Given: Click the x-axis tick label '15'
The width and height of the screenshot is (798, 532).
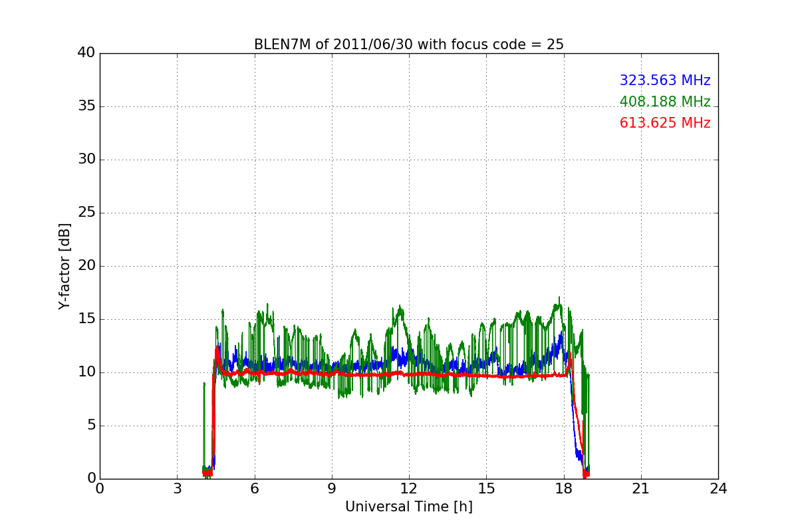Looking at the screenshot, I should click(x=486, y=489).
